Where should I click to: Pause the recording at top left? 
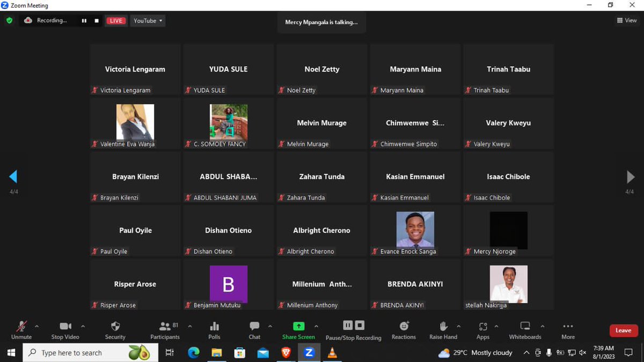coord(84,20)
